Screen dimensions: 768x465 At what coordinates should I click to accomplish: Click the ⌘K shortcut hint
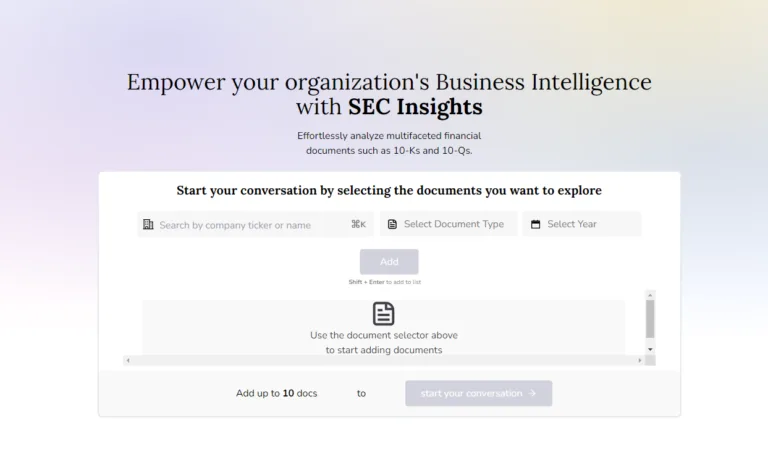tap(359, 224)
